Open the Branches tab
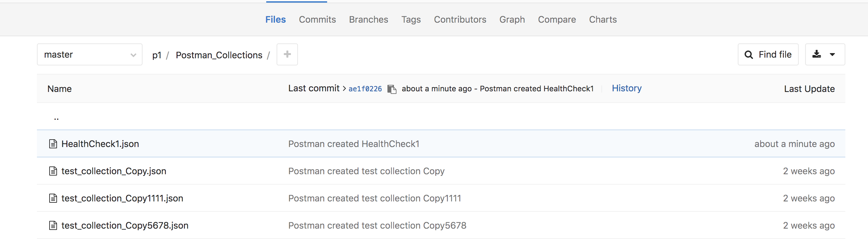 (x=368, y=19)
